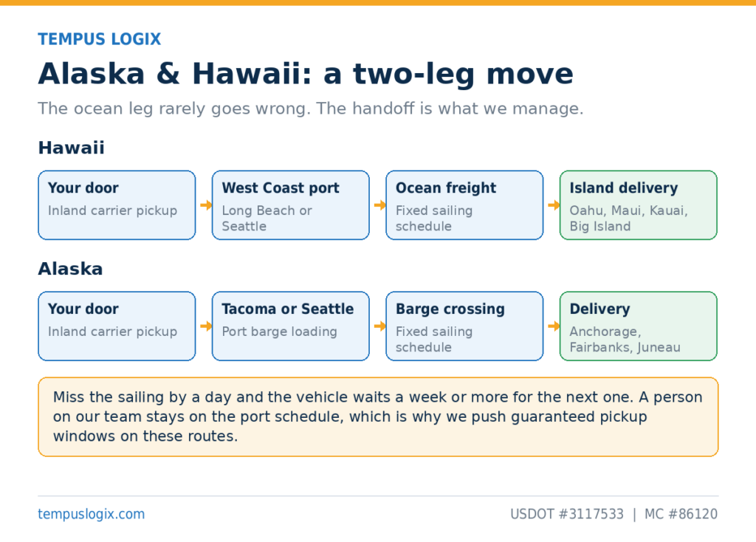Select the Tacoma or Seattle step
This screenshot has width=756, height=542.
click(291, 326)
